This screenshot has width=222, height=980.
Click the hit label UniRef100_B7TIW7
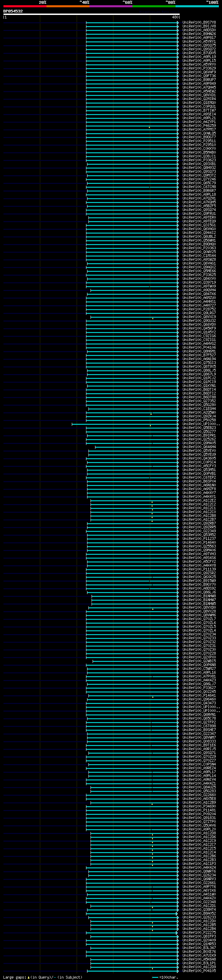199,110
